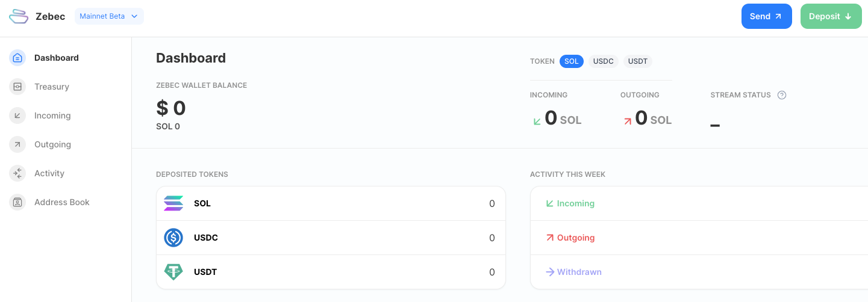Click the Dashboard page heading

[191, 58]
